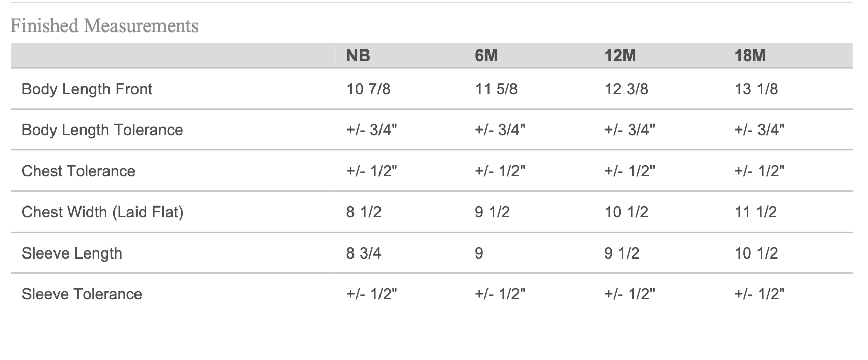Image resolution: width=868 pixels, height=360 pixels.
Task: Select the Chest Tolerance row label
Action: tap(78, 171)
